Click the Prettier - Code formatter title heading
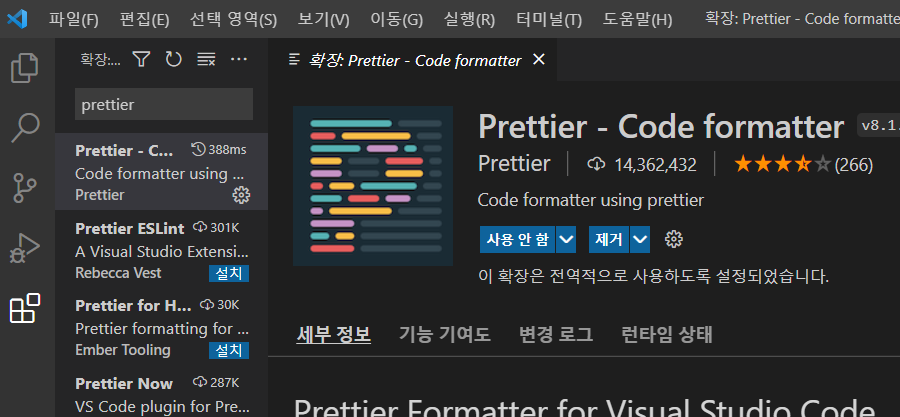900x417 pixels. tap(661, 127)
